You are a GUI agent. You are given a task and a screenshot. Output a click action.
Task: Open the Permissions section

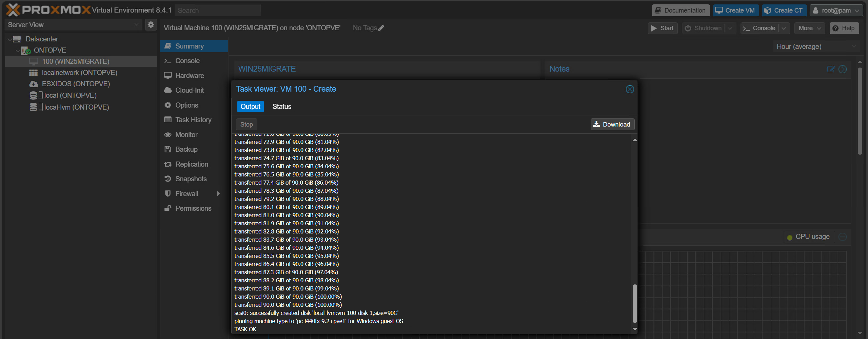tap(194, 208)
